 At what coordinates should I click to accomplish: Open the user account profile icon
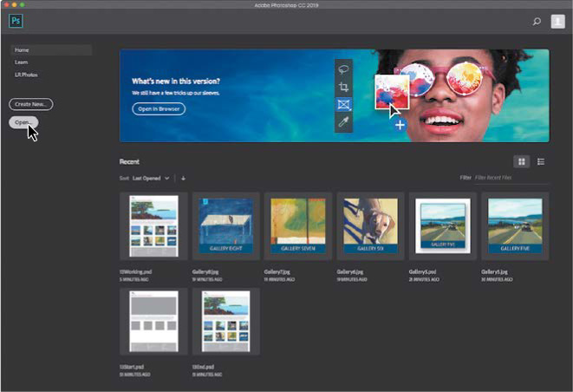pyautogui.click(x=557, y=21)
